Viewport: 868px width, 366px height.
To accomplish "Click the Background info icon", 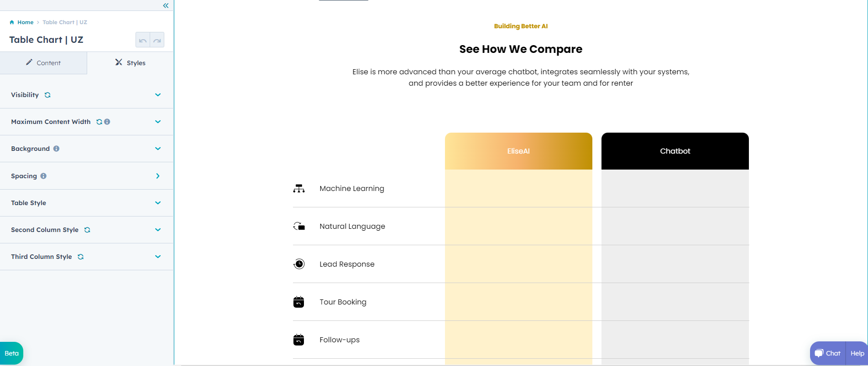I will 56,149.
